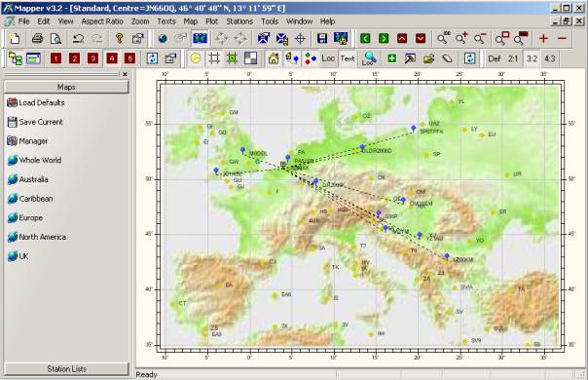Close the side panel with X
The width and height of the screenshot is (588, 380).
[125, 74]
